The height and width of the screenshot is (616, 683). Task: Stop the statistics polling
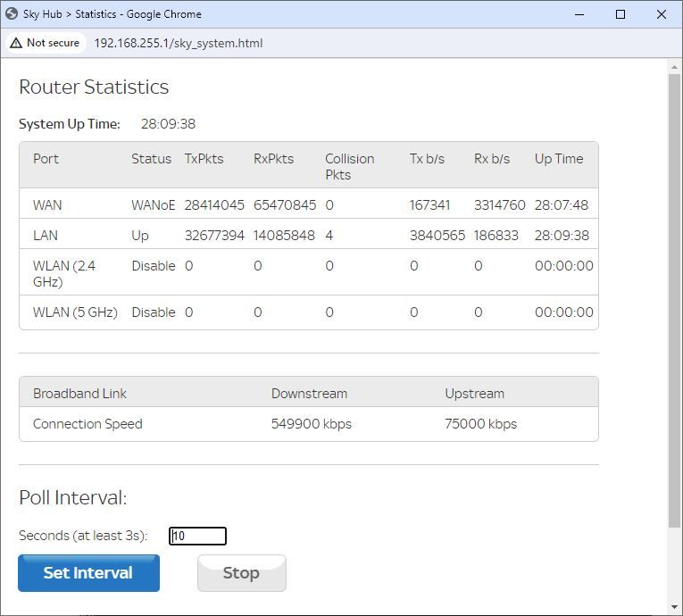(241, 573)
